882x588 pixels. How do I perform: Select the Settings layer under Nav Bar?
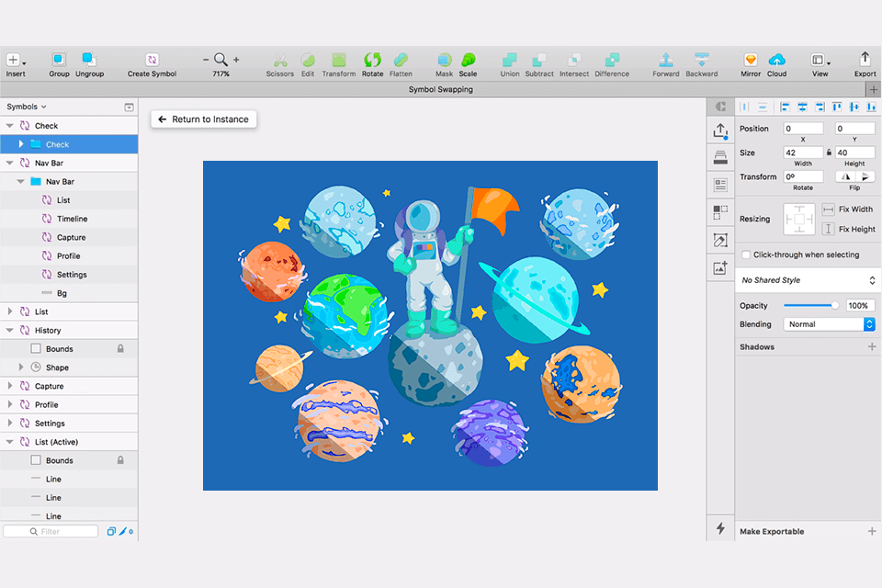[69, 274]
